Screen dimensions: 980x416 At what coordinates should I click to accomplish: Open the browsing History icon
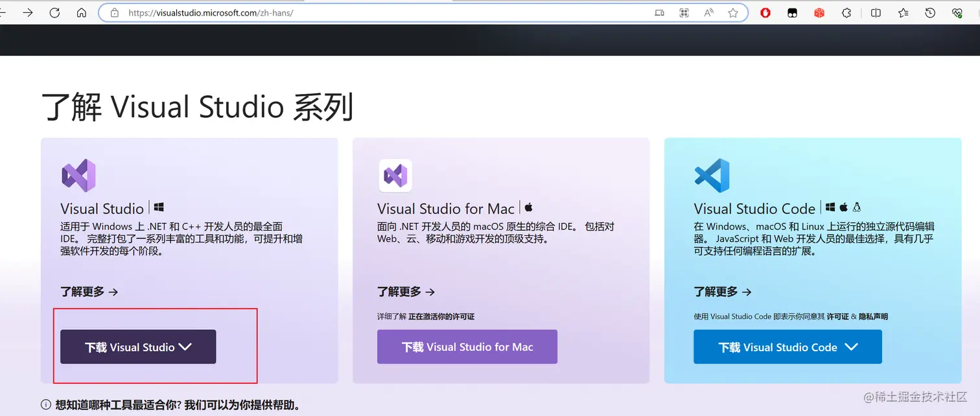[930, 12]
